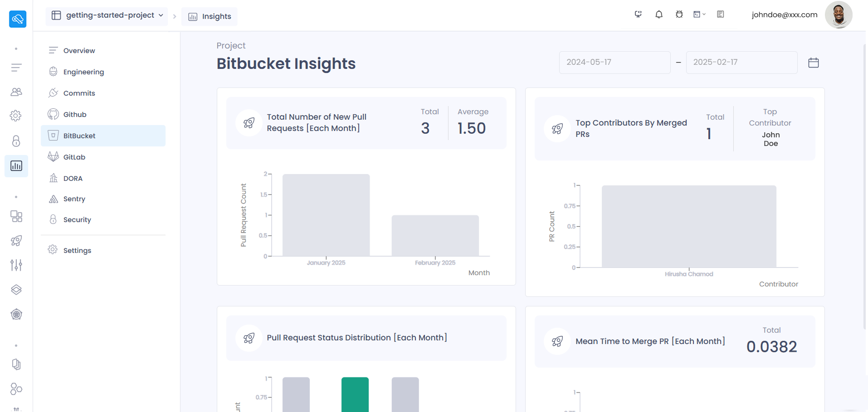
Task: Click the Hirusha Chamod axis label
Action: (x=689, y=274)
